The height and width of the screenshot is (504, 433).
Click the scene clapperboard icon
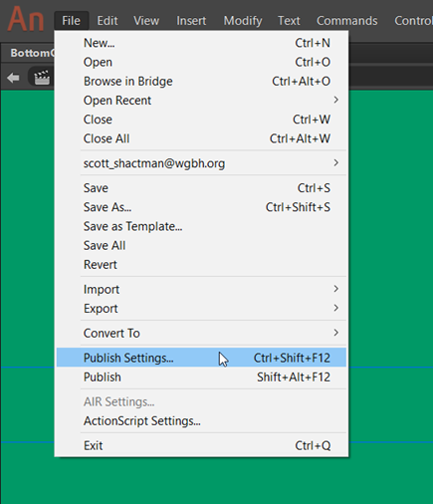coord(42,78)
